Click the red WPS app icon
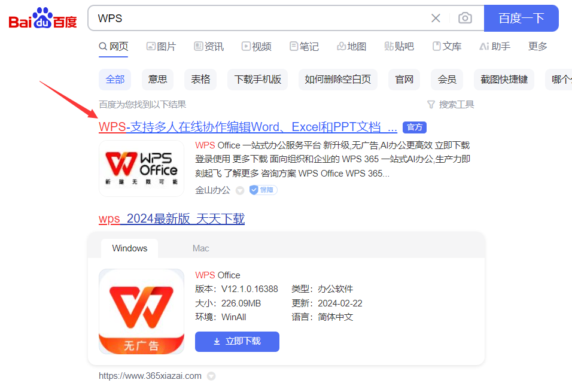The width and height of the screenshot is (572, 392). (141, 311)
